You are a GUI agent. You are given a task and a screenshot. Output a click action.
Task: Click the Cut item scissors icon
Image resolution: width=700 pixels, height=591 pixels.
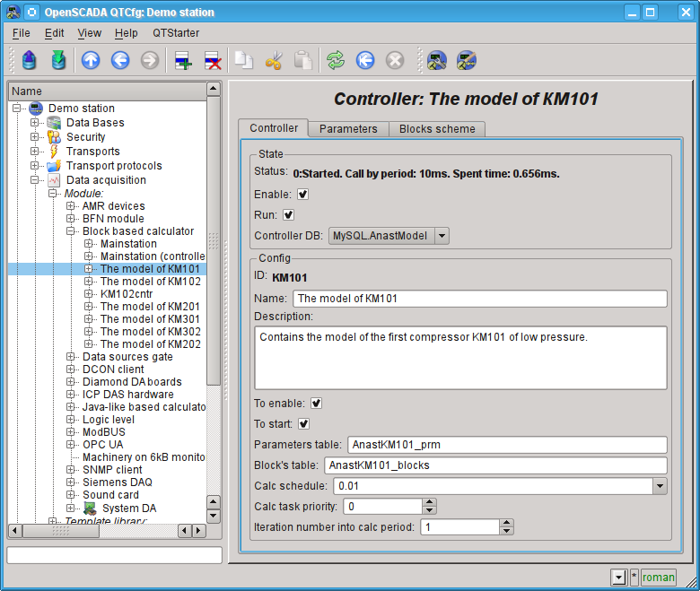coord(273,60)
